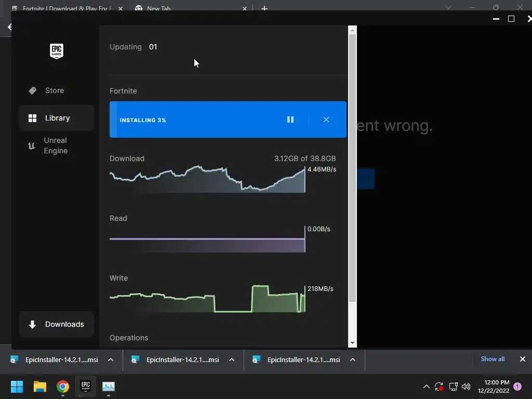Open the clock and date flyout
This screenshot has height=399, width=532.
click(494, 387)
